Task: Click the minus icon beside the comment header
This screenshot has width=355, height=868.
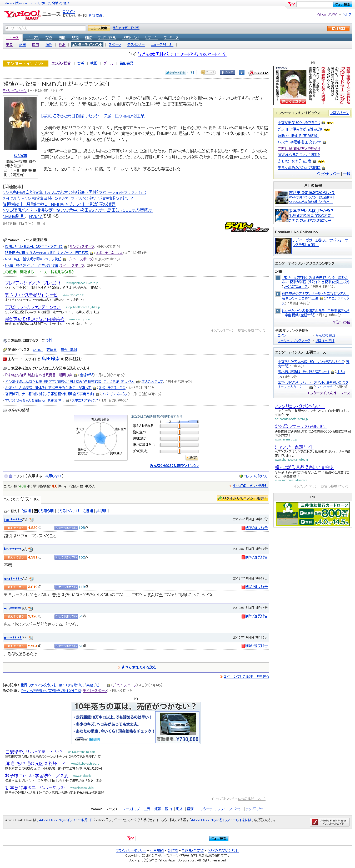Action: point(11,476)
